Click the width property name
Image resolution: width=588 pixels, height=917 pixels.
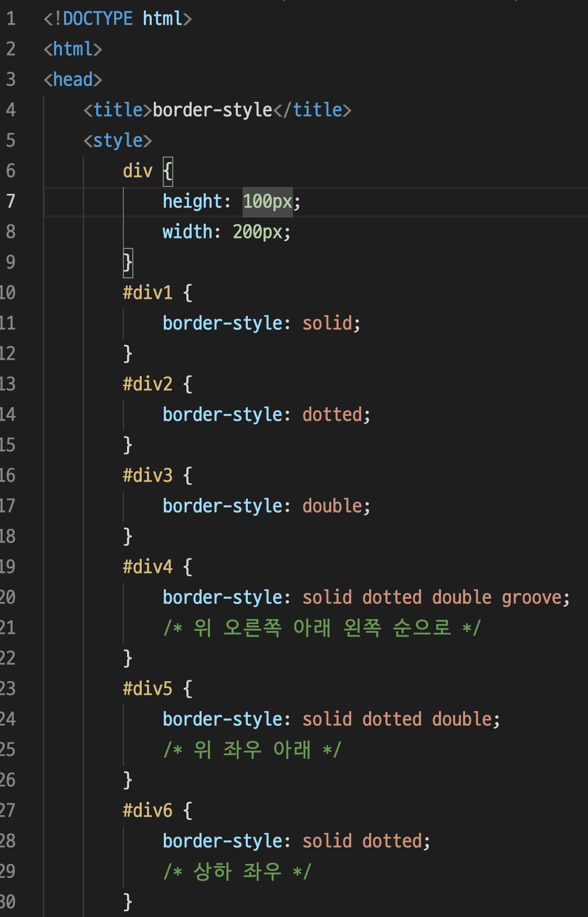pyautogui.click(x=187, y=232)
